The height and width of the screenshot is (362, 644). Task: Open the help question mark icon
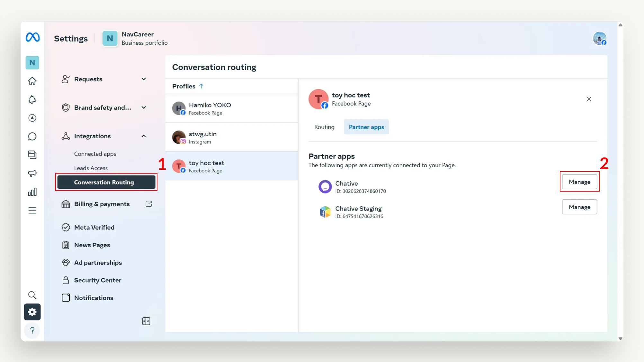coord(32,330)
